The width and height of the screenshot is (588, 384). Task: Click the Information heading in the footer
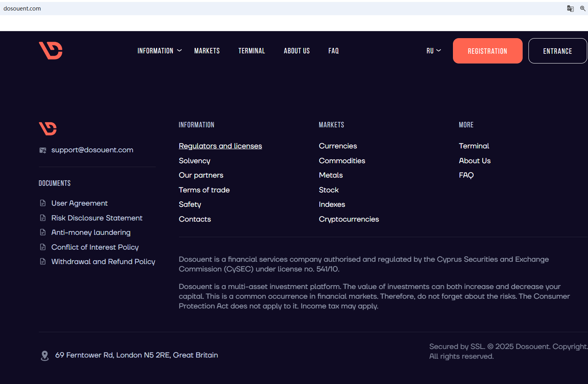197,125
